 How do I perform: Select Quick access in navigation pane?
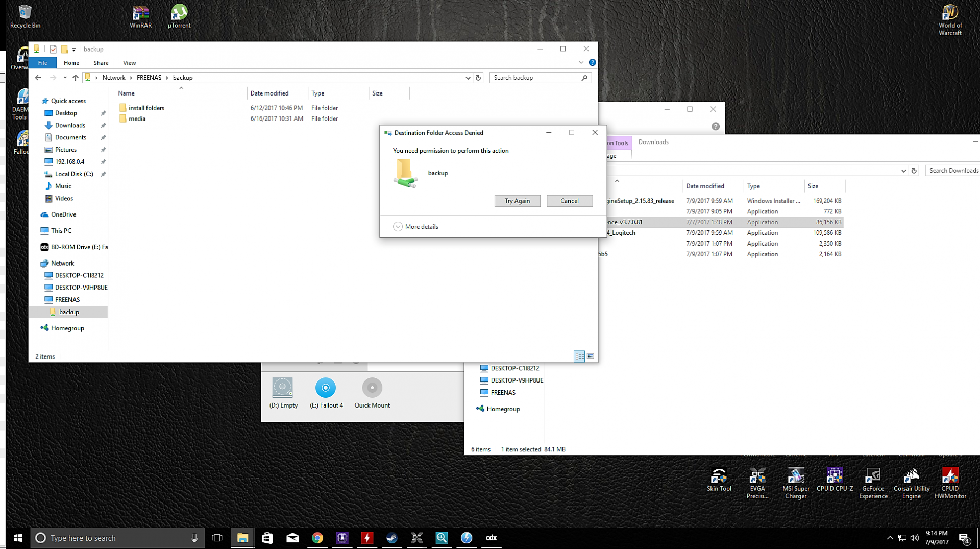[68, 101]
